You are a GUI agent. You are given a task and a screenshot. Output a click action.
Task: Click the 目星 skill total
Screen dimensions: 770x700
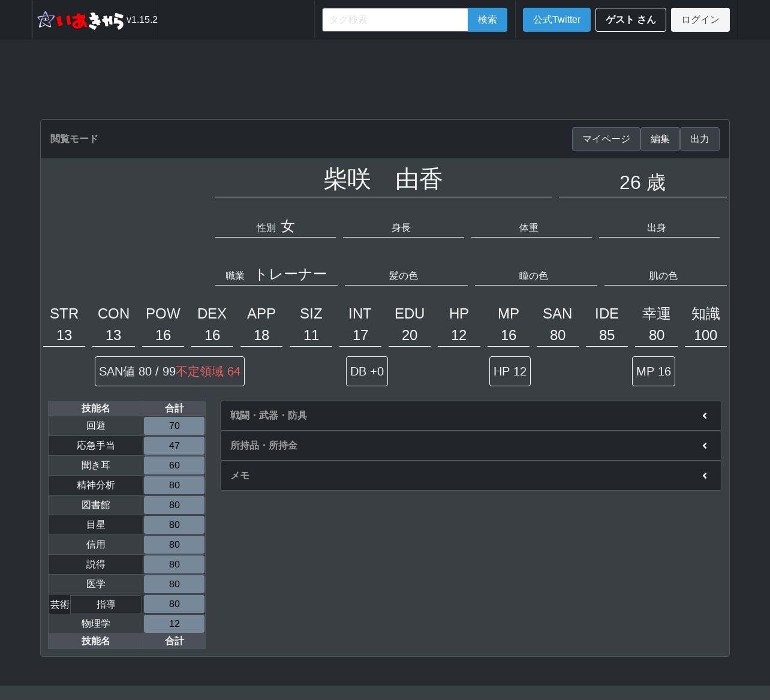click(175, 525)
